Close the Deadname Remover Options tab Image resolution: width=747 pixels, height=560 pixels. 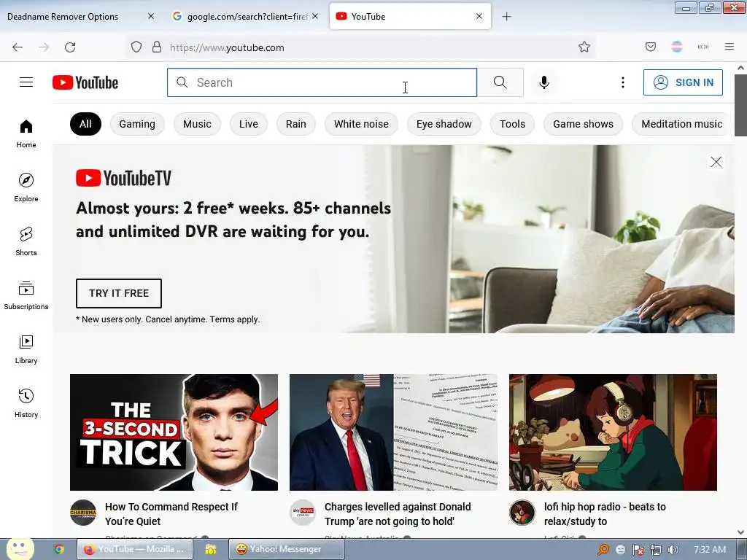pos(151,16)
